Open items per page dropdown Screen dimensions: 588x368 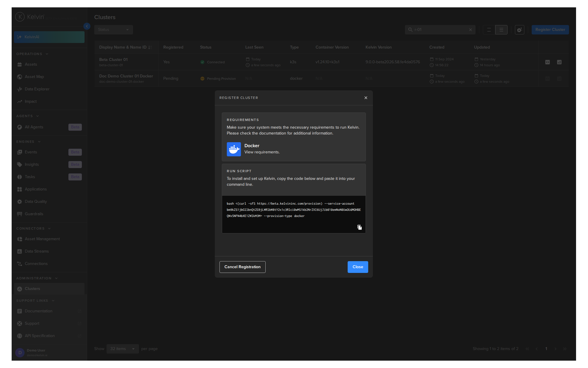tap(123, 349)
